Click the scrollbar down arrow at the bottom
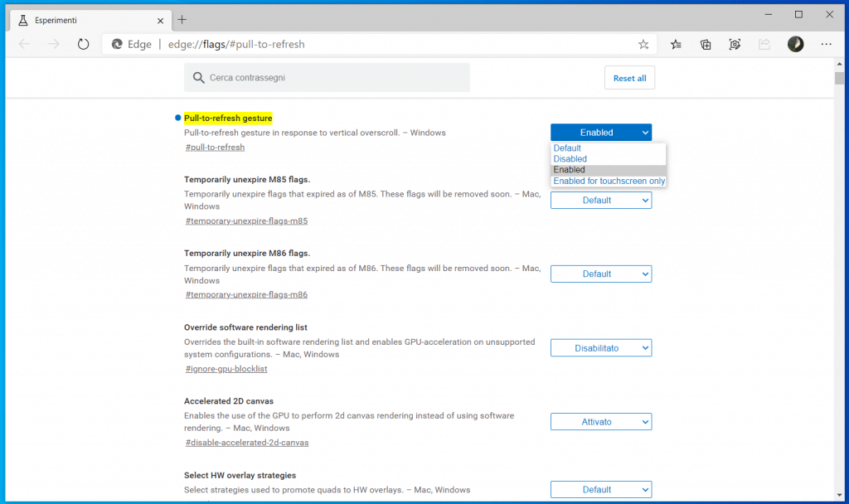Image resolution: width=849 pixels, height=504 pixels. [x=839, y=495]
